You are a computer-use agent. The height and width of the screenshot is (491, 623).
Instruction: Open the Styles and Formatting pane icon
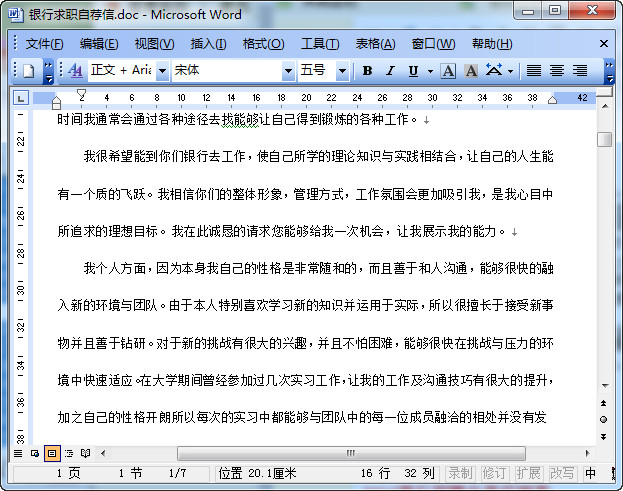click(75, 71)
